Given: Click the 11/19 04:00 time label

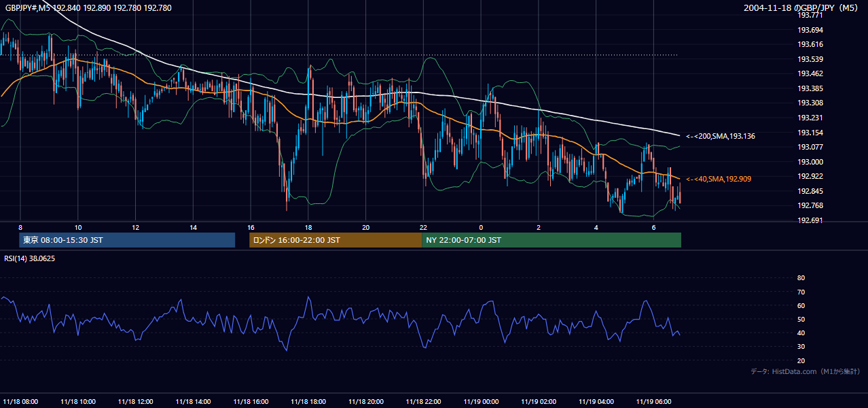Looking at the screenshot, I should coord(596,401).
